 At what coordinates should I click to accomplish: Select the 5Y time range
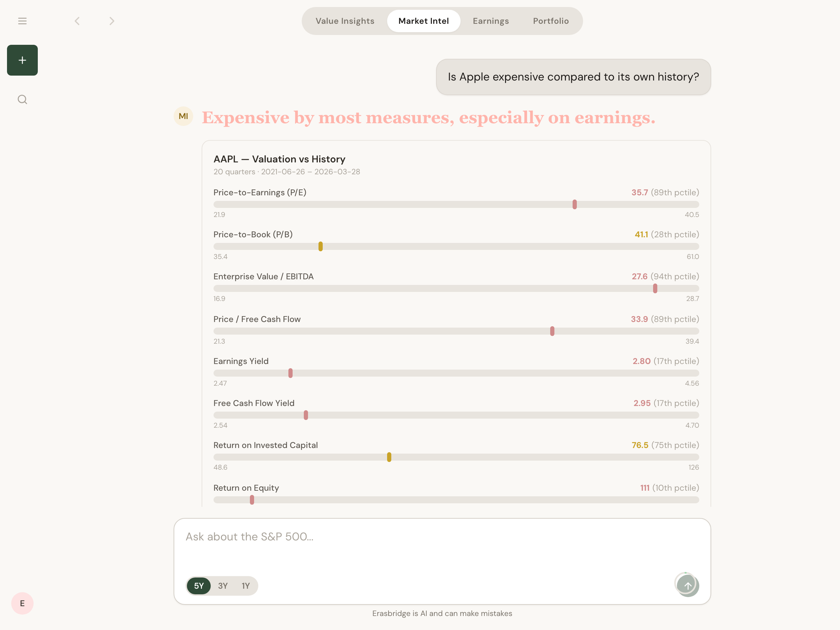tap(198, 586)
